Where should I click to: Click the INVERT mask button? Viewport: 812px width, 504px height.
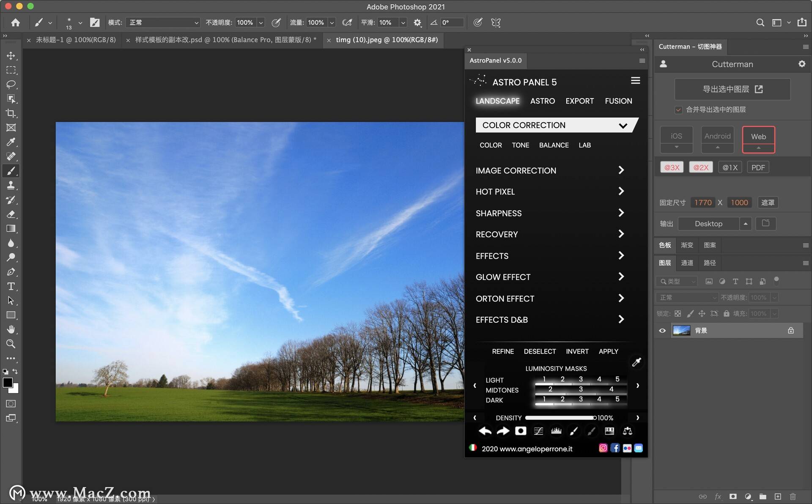click(x=577, y=351)
